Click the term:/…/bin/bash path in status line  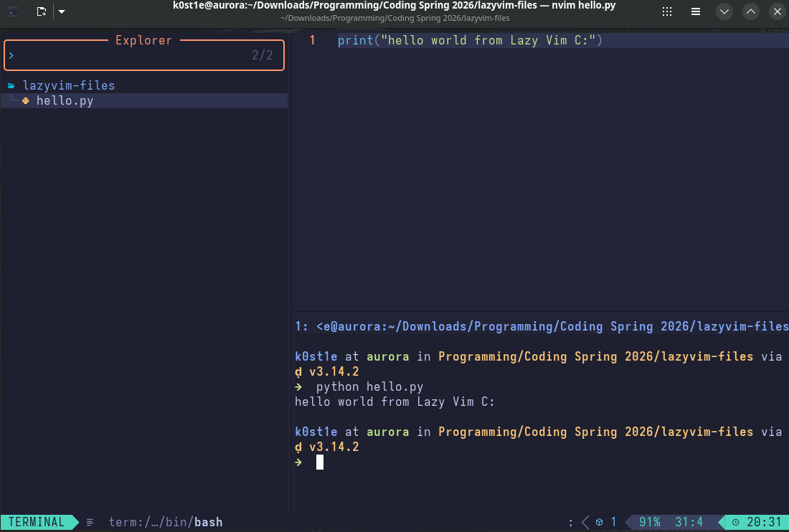[166, 522]
